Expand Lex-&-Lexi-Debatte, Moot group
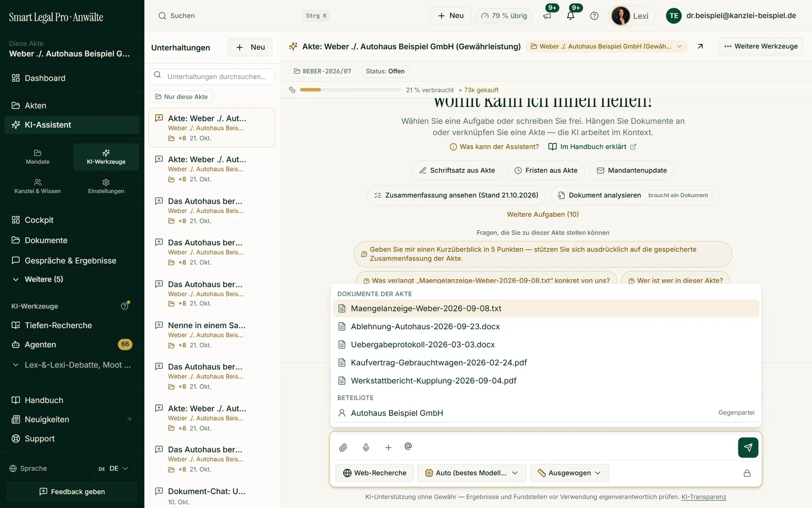The height and width of the screenshot is (508, 812). [x=72, y=365]
